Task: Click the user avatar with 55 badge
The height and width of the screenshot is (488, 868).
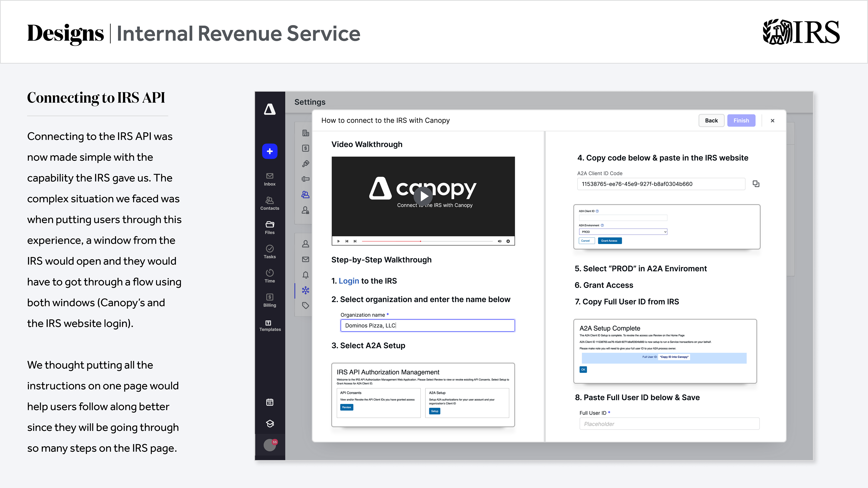Action: pyautogui.click(x=270, y=445)
